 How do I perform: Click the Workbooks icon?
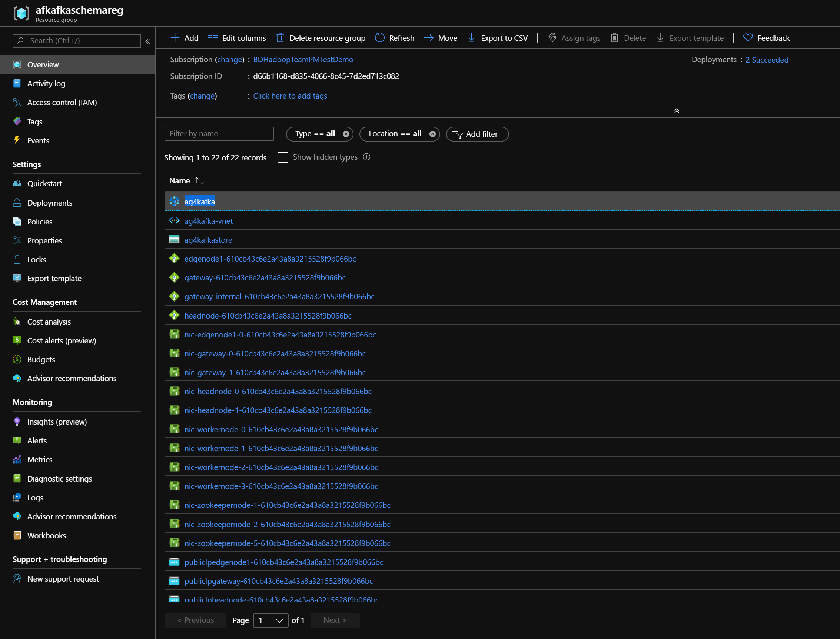coord(17,535)
